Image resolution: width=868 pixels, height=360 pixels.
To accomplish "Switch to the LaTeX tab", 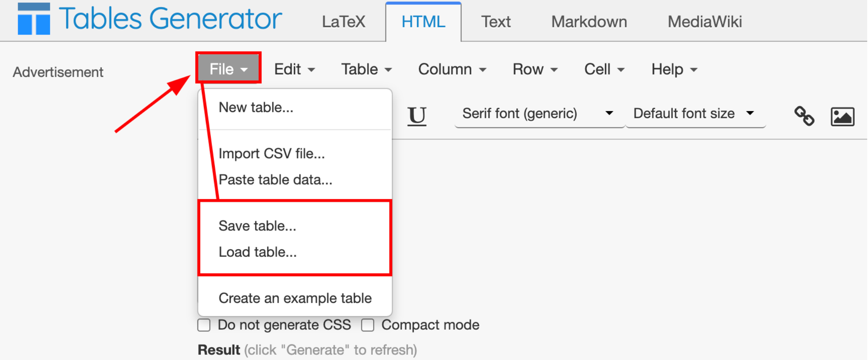I will tap(343, 22).
